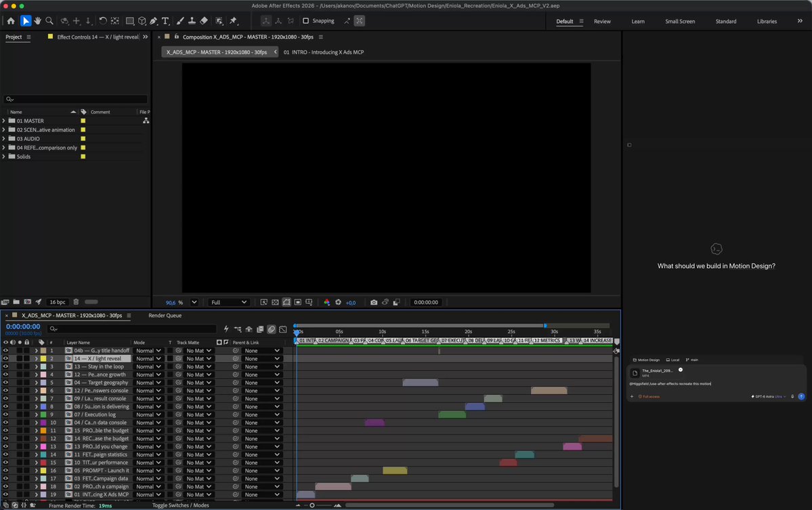
Task: Select the Zoom magnifier tool
Action: pyautogui.click(x=49, y=21)
